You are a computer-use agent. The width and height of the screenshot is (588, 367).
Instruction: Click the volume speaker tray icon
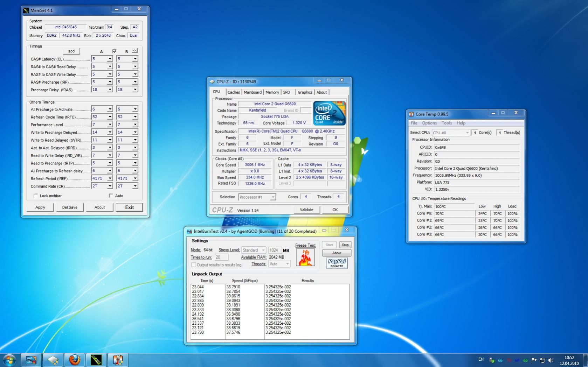point(551,360)
